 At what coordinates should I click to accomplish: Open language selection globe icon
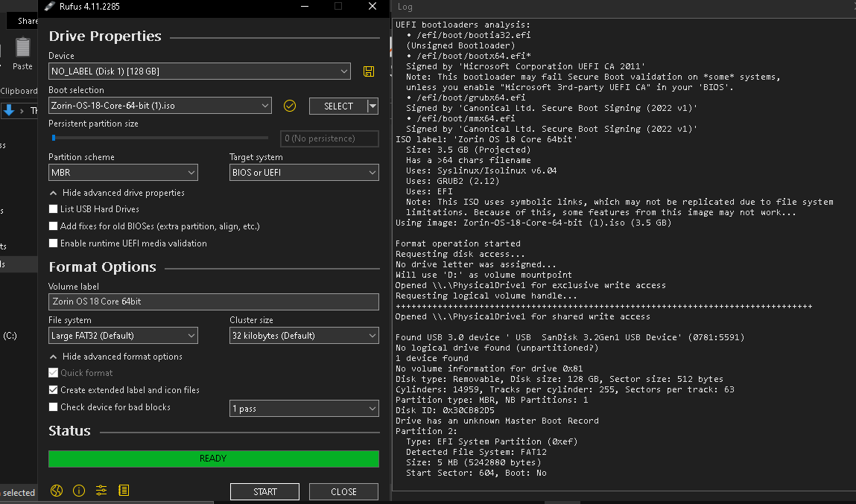[x=57, y=491]
